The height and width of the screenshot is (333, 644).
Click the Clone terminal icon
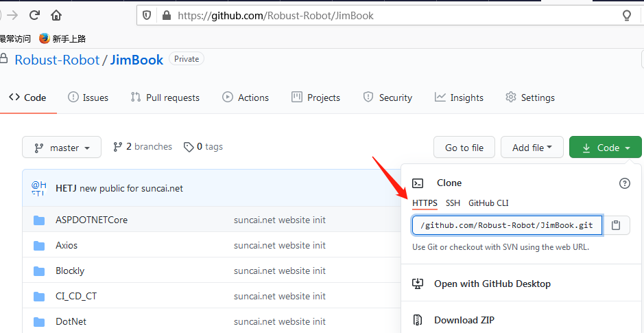[x=418, y=183]
